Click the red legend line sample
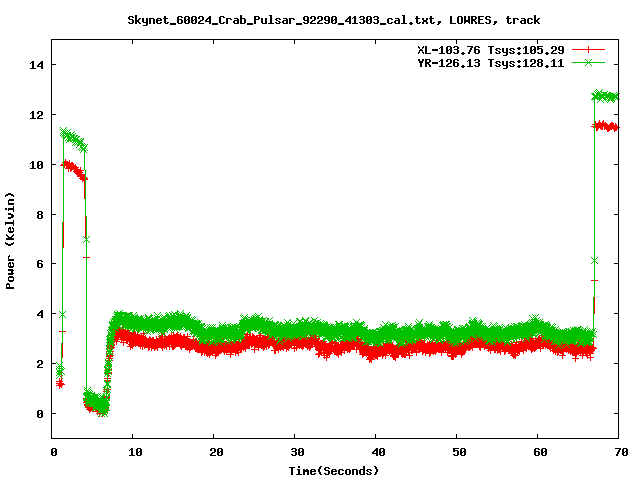 [588, 50]
